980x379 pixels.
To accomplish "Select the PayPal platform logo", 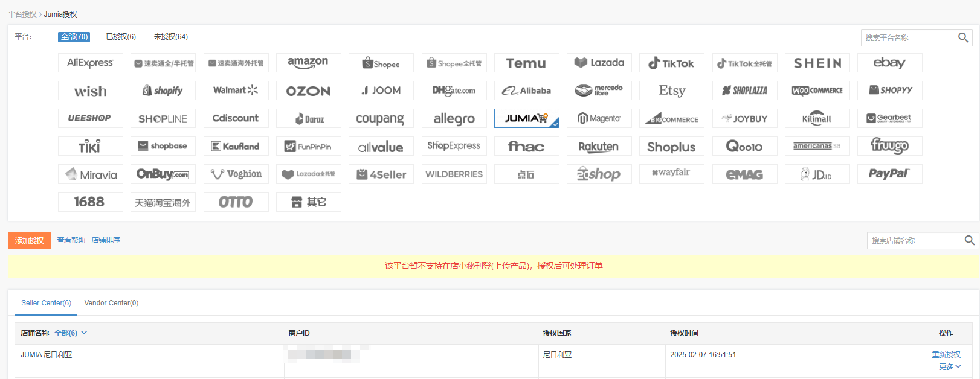I will tap(890, 174).
